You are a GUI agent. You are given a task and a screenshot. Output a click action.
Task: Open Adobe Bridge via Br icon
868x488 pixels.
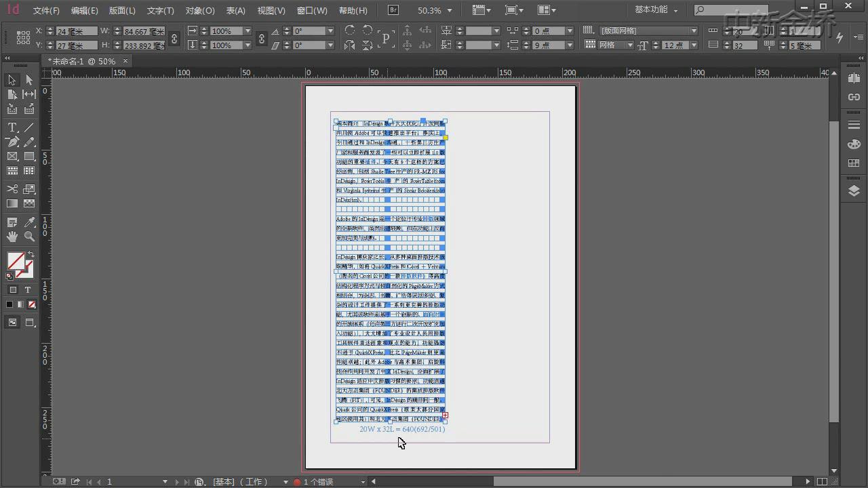click(x=393, y=10)
